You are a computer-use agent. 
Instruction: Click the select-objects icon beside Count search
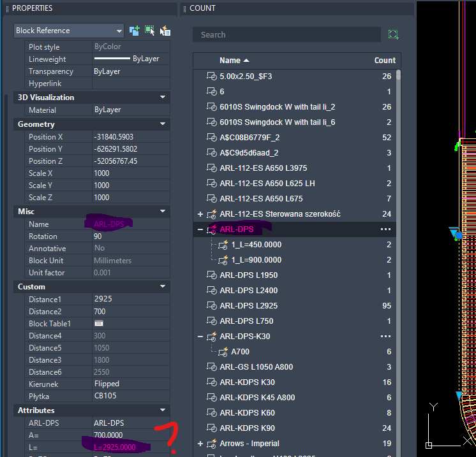tap(394, 34)
